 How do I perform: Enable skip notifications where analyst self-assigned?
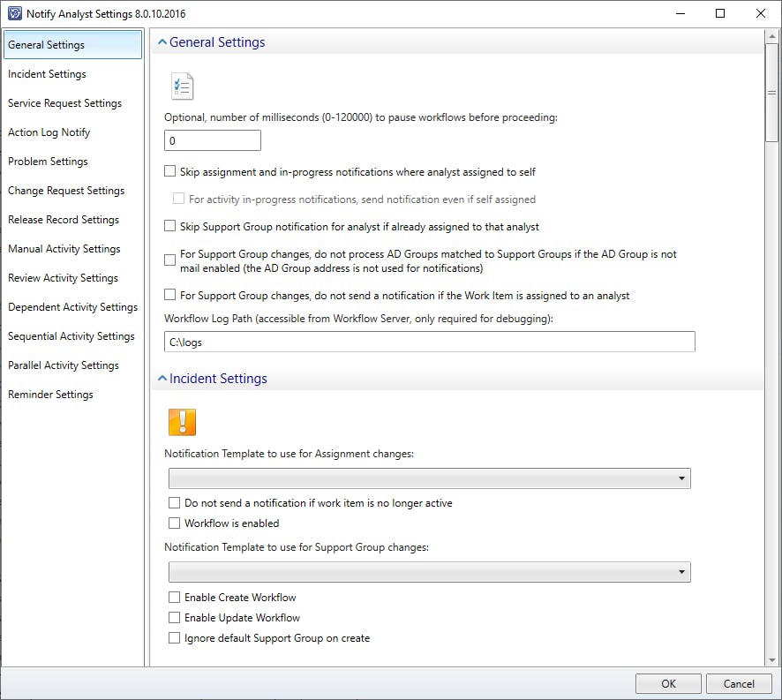click(x=170, y=172)
